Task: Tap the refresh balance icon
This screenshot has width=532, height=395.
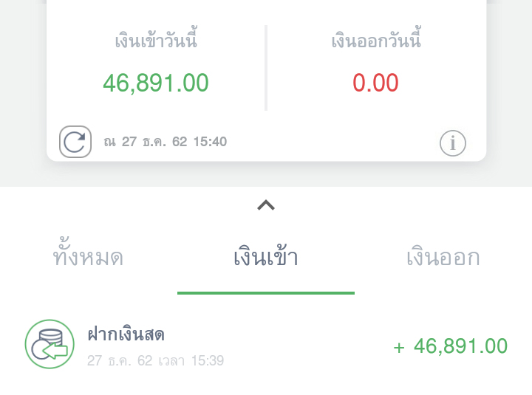Action: [75, 142]
